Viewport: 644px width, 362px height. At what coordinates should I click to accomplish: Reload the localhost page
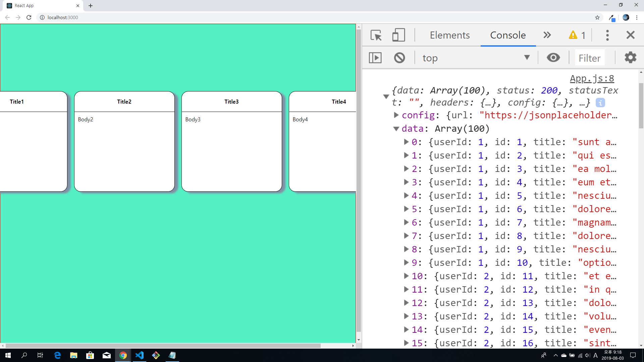click(x=29, y=17)
